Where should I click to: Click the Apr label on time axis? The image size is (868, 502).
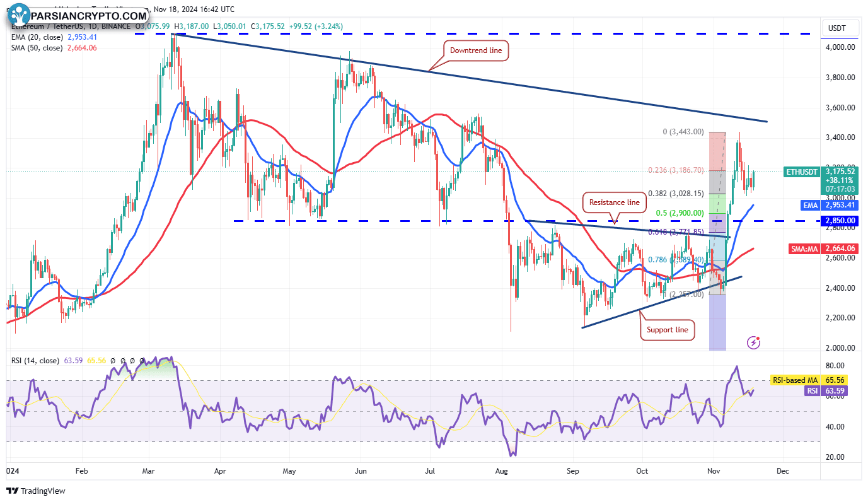[x=220, y=470]
